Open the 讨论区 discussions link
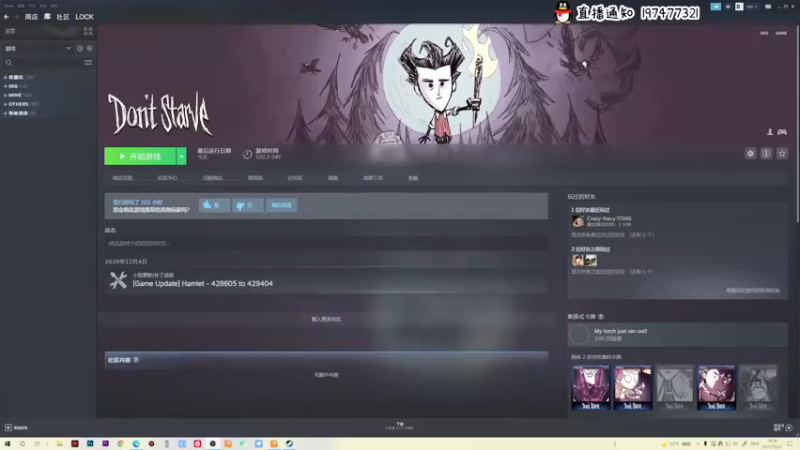The image size is (800, 450). pyautogui.click(x=295, y=178)
